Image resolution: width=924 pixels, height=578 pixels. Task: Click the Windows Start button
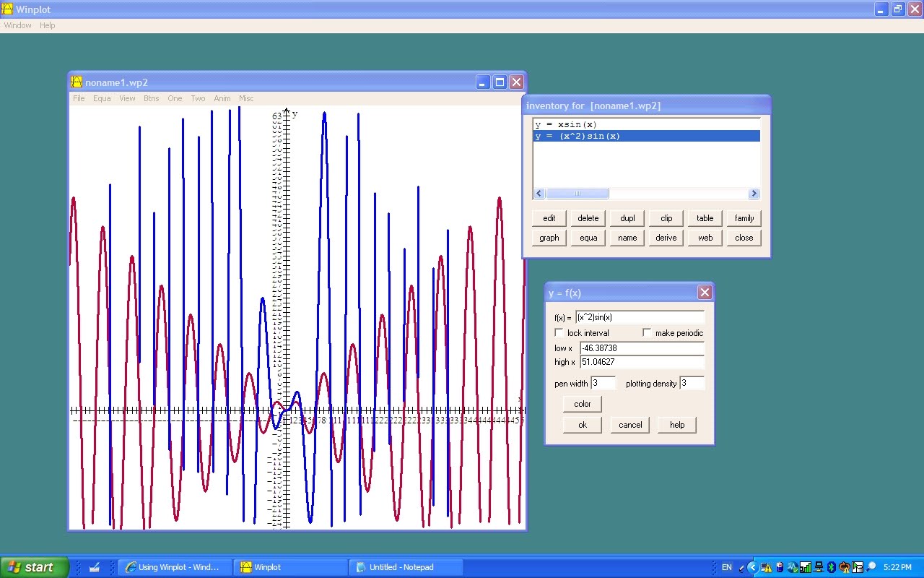(32, 567)
